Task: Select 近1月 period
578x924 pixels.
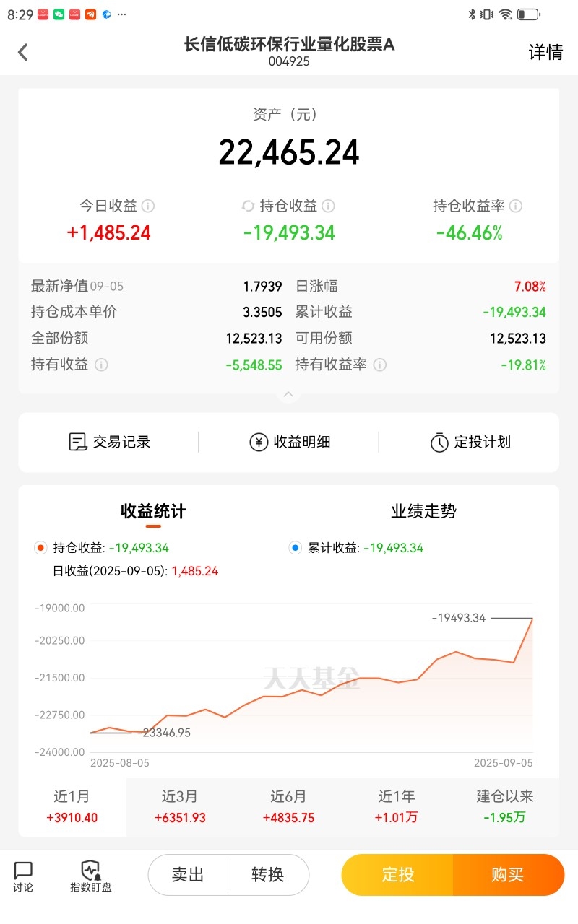Action: [x=72, y=806]
